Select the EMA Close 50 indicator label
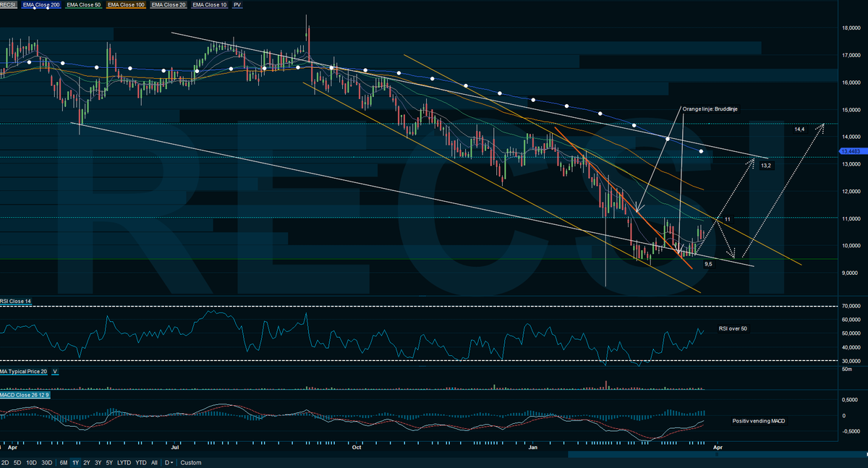 [84, 5]
